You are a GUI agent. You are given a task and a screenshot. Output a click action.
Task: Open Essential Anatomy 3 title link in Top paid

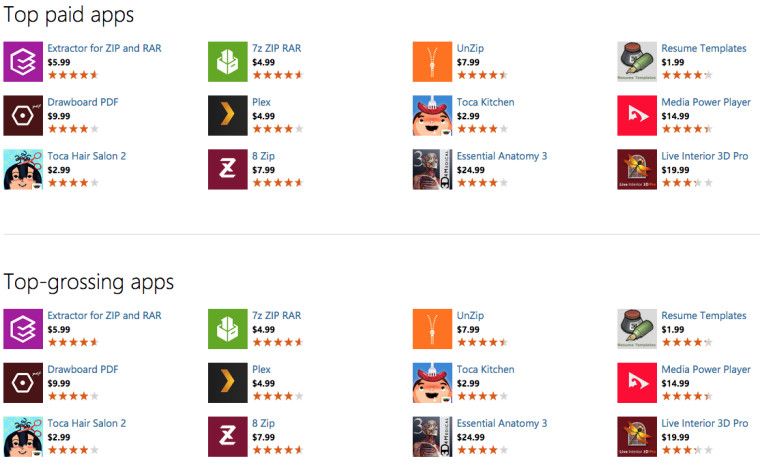(x=501, y=156)
